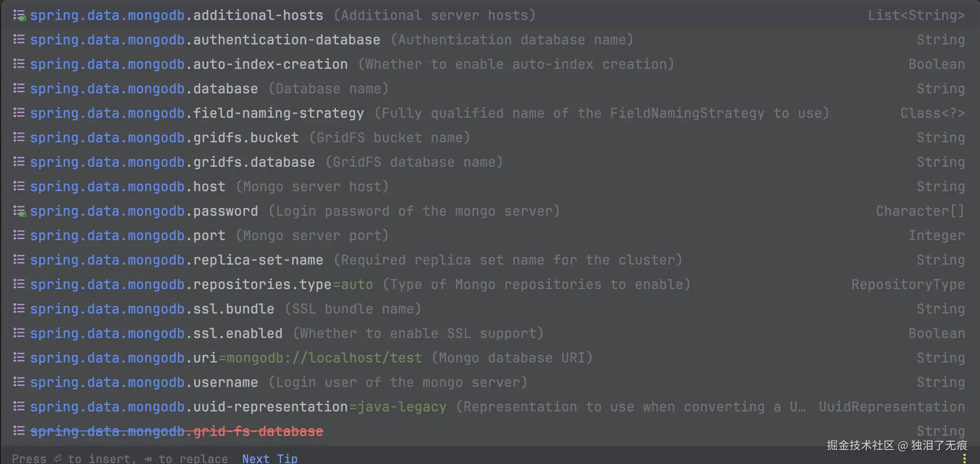Click the property icon next to password entry
Screen dimensions: 980x464
pos(19,211)
